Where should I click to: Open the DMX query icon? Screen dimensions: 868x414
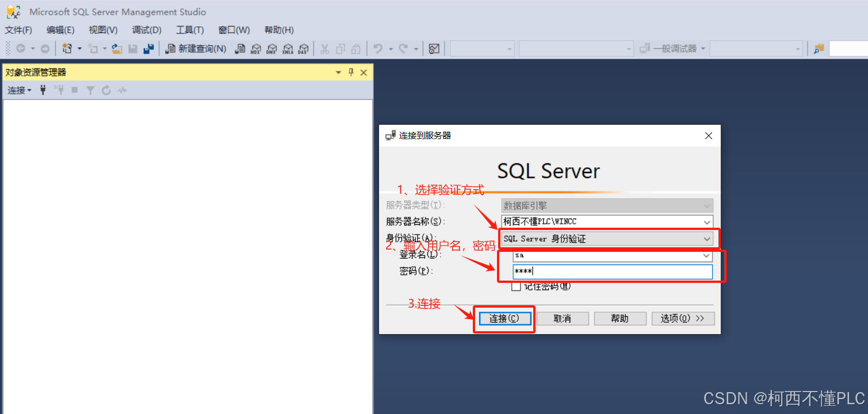click(x=272, y=49)
